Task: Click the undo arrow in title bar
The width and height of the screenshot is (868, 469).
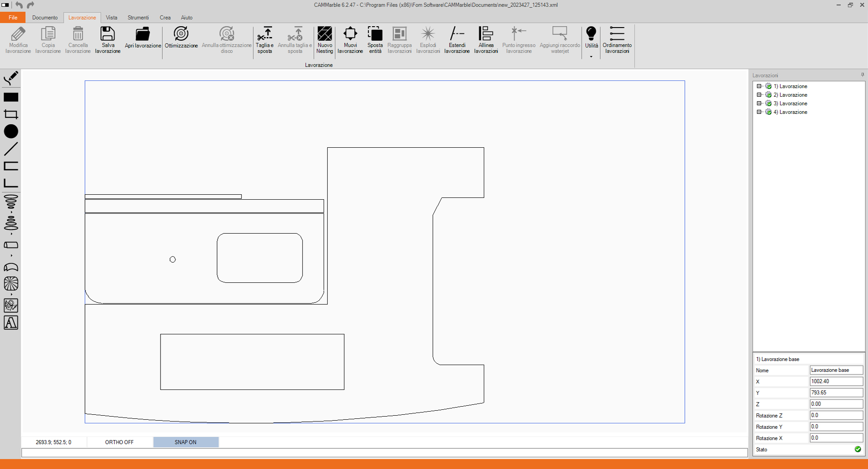Action: pyautogui.click(x=19, y=5)
